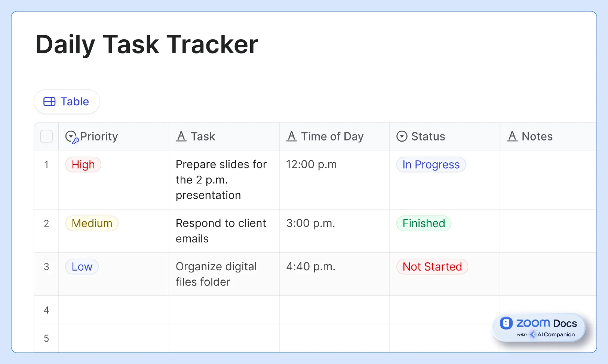Click the Low priority colored tag
608x364 pixels.
click(82, 266)
